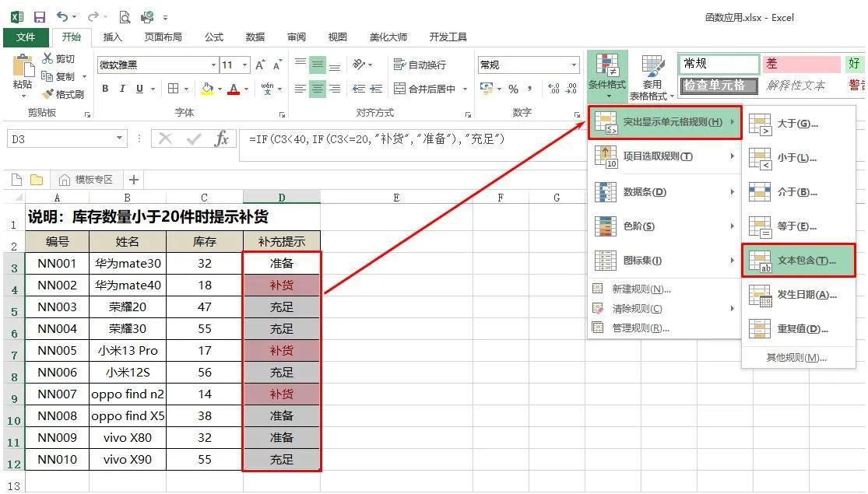Open Conditional Formatting (条件格式) menu
This screenshot has width=868, height=494.
[607, 75]
